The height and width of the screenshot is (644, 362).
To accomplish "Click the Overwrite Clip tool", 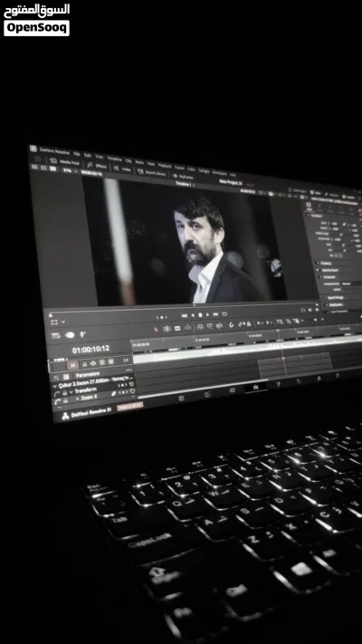I will (x=209, y=326).
